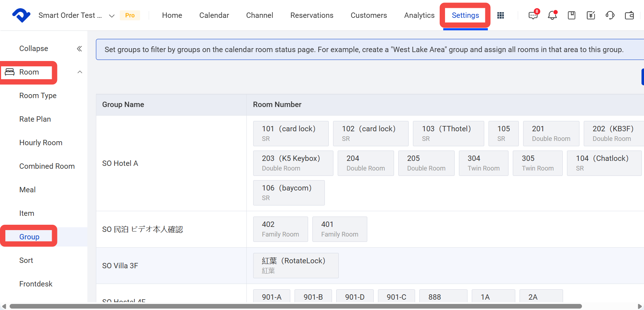Open Combined Room settings
The image size is (644, 310).
coord(47,166)
